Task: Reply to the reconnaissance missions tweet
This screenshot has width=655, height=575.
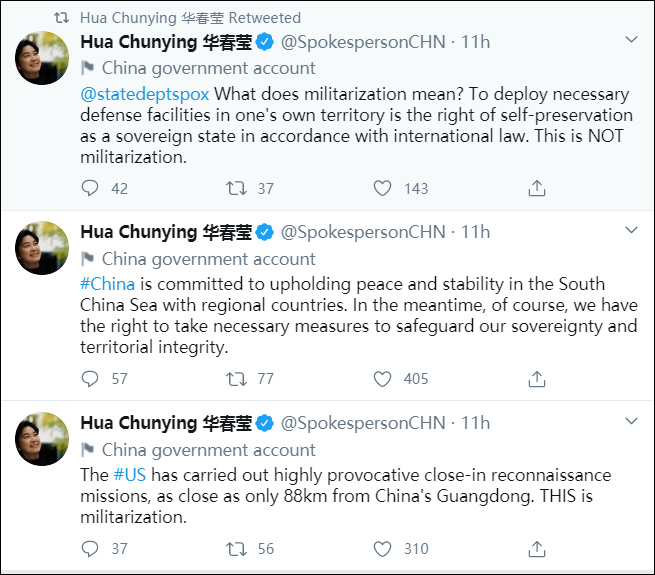Action: [90, 548]
